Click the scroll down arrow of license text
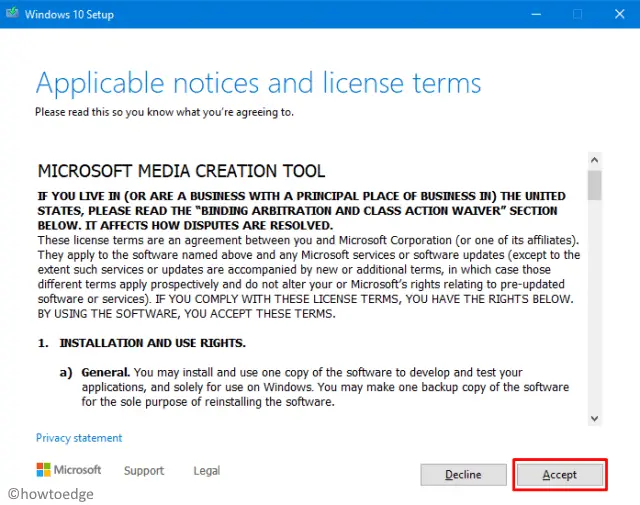 tap(594, 418)
